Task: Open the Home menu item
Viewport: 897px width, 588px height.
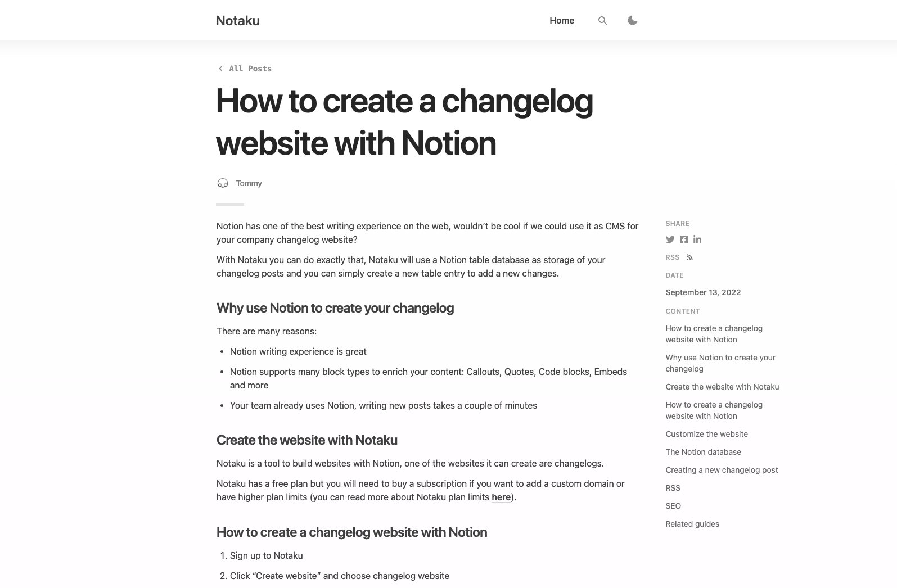Action: [x=562, y=20]
